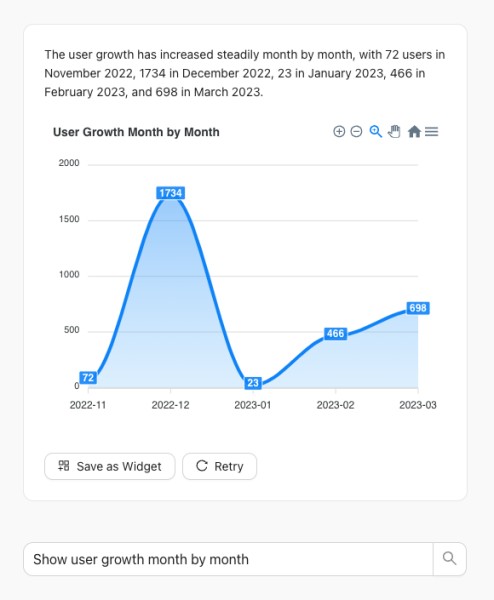Click the 466 data point label

(336, 334)
